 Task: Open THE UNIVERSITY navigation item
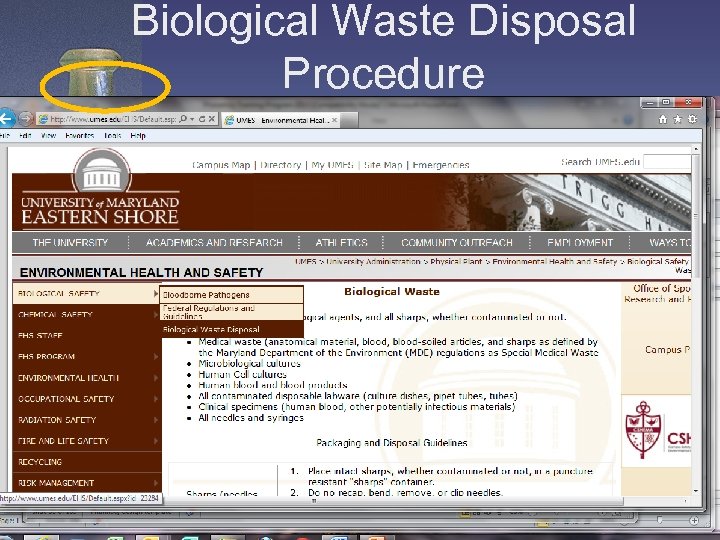pyautogui.click(x=70, y=242)
